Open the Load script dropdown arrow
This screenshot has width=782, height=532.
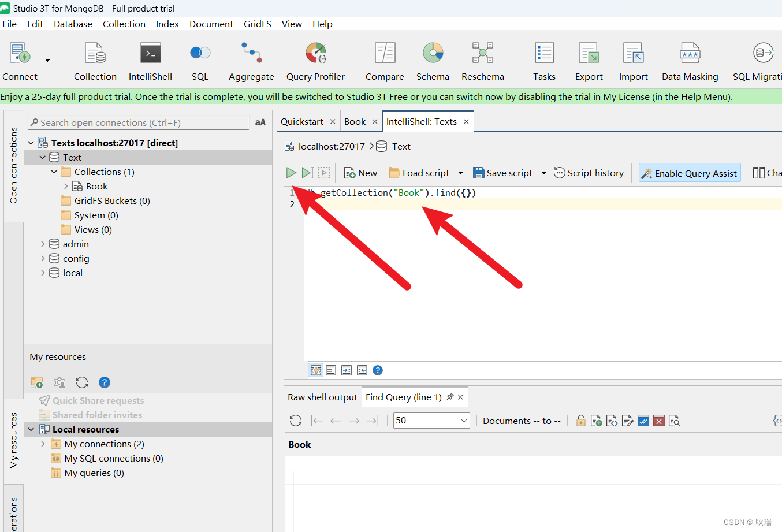click(x=460, y=173)
